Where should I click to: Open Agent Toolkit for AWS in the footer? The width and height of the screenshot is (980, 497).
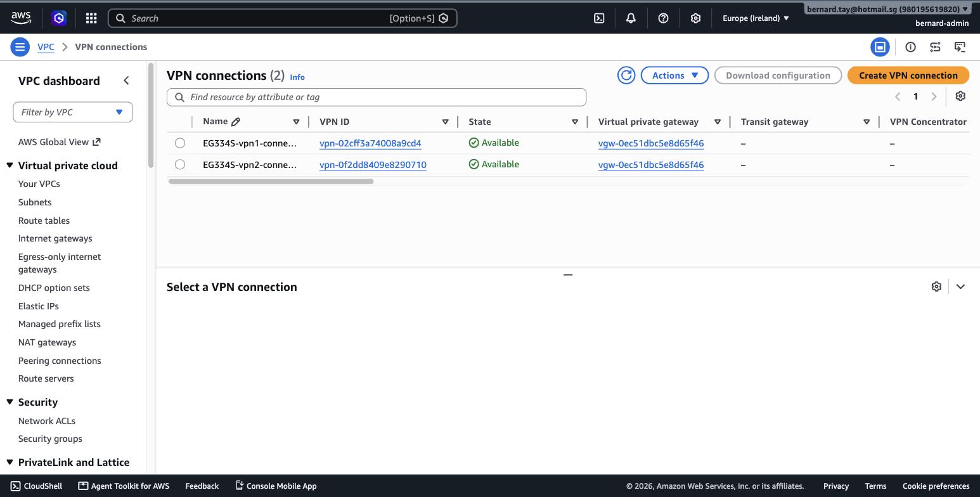coord(124,486)
